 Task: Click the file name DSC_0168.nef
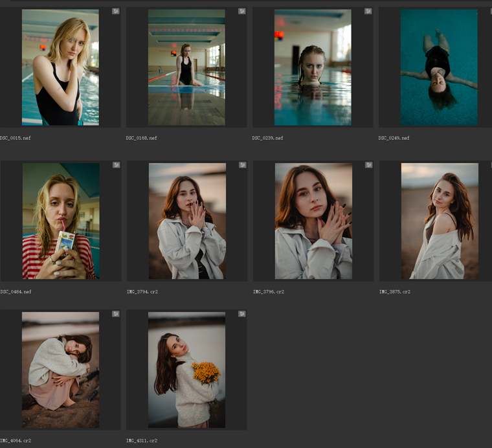(x=142, y=138)
